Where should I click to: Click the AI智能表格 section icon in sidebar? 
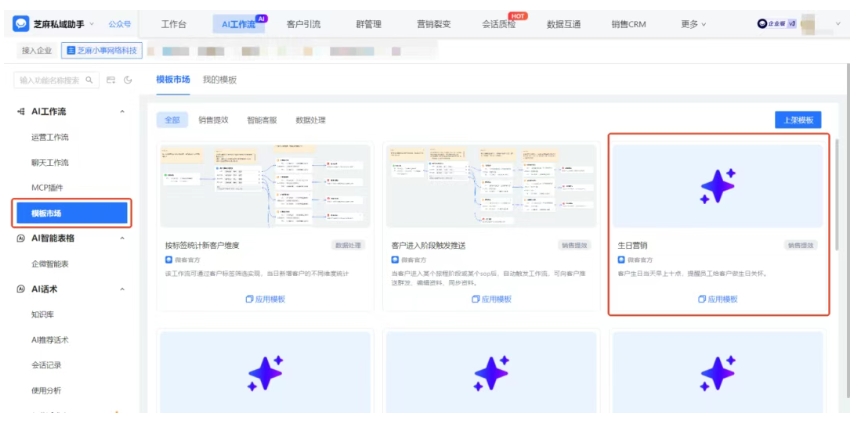pyautogui.click(x=21, y=238)
